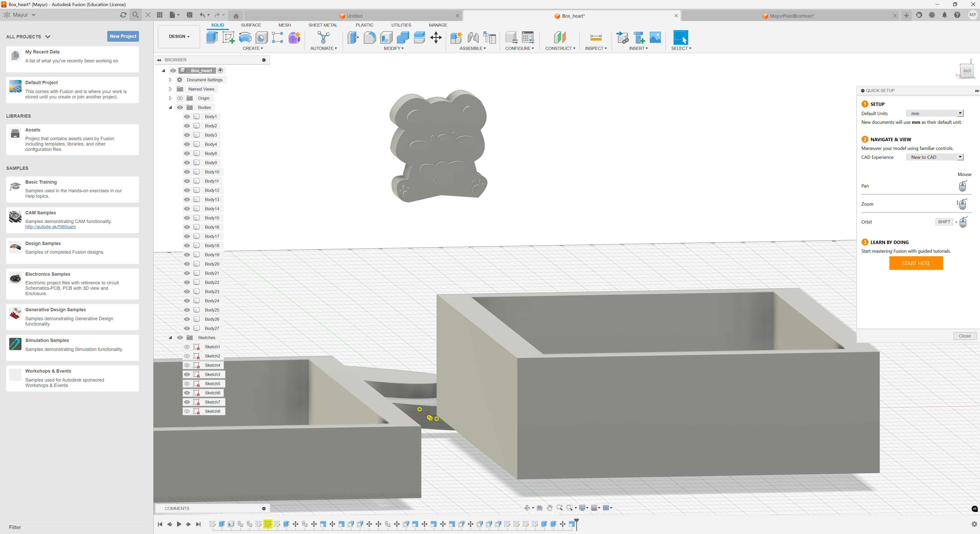Toggle visibility of the Origin folder
The height and width of the screenshot is (534, 980).
[x=180, y=98]
